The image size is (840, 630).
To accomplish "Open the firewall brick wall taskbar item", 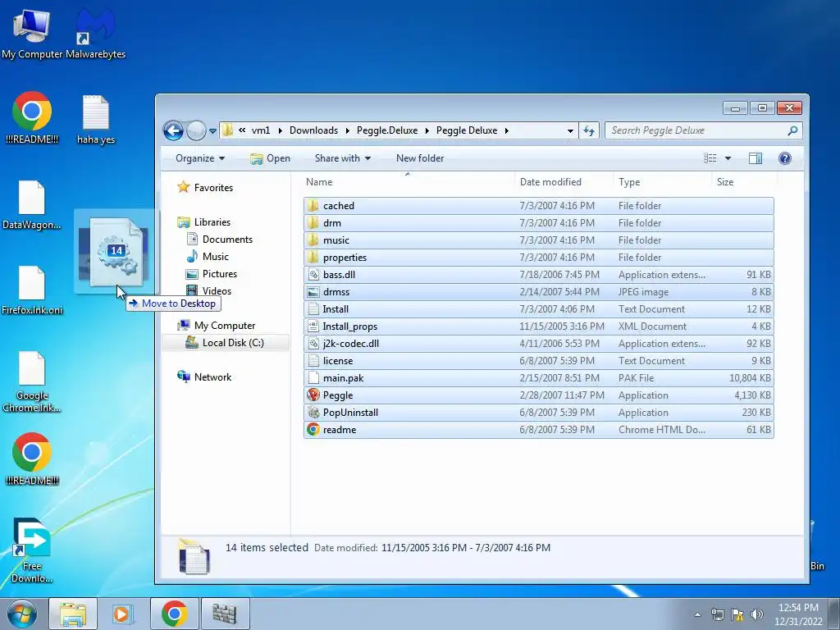I will pyautogui.click(x=225, y=614).
